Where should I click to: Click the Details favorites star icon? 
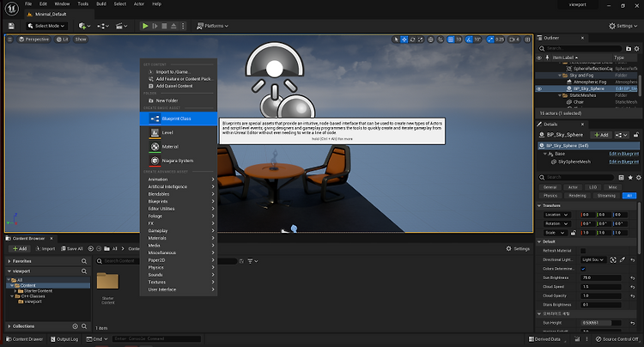pos(630,178)
